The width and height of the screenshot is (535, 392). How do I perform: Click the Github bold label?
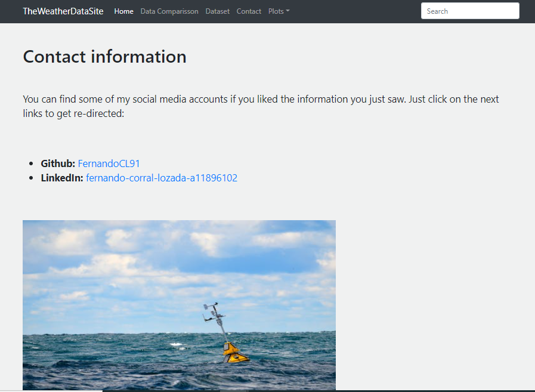tap(57, 163)
